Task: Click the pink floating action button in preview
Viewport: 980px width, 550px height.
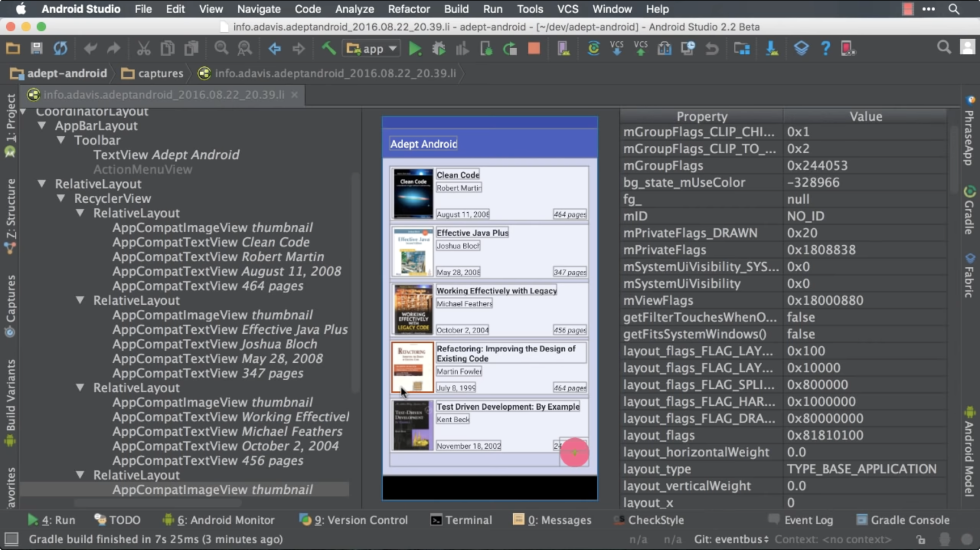Action: point(575,452)
